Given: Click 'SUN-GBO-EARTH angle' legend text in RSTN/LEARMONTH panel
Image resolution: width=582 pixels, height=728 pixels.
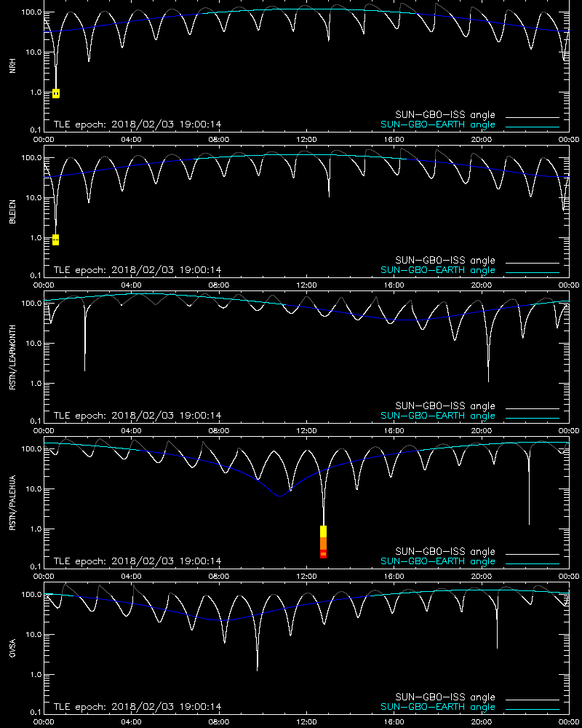Looking at the screenshot, I should pyautogui.click(x=438, y=416).
